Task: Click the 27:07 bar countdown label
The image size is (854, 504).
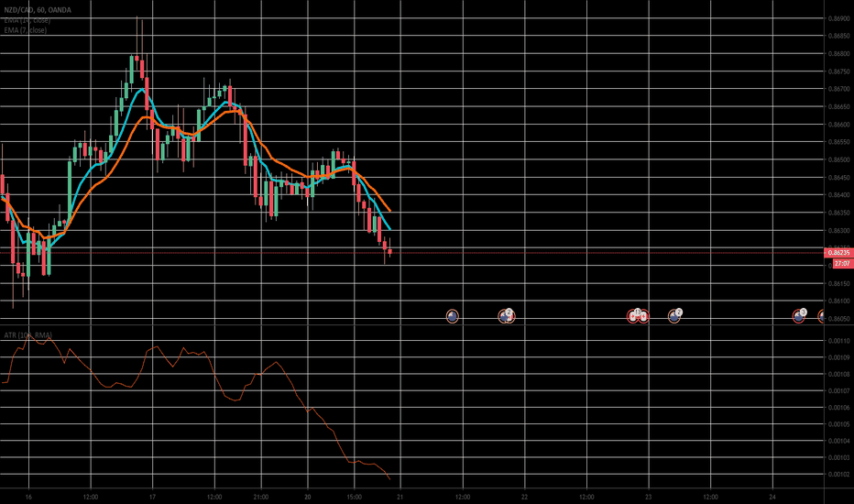Action: click(x=842, y=264)
